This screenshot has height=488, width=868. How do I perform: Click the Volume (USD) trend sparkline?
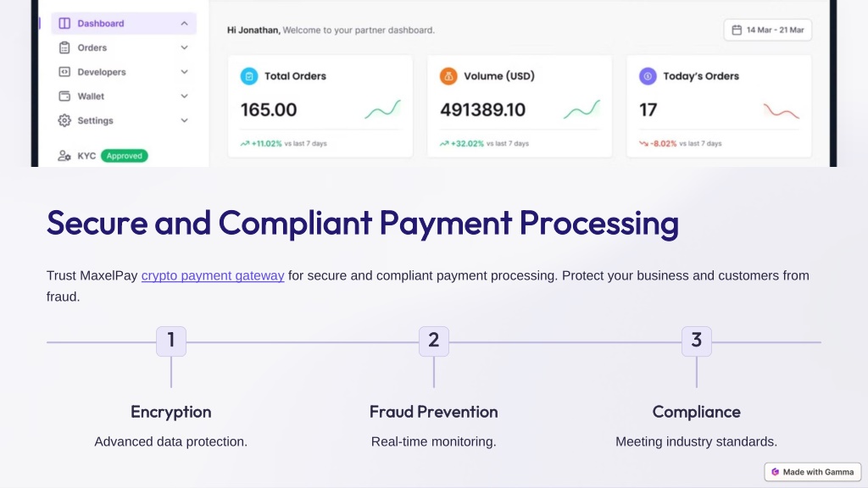(x=581, y=109)
